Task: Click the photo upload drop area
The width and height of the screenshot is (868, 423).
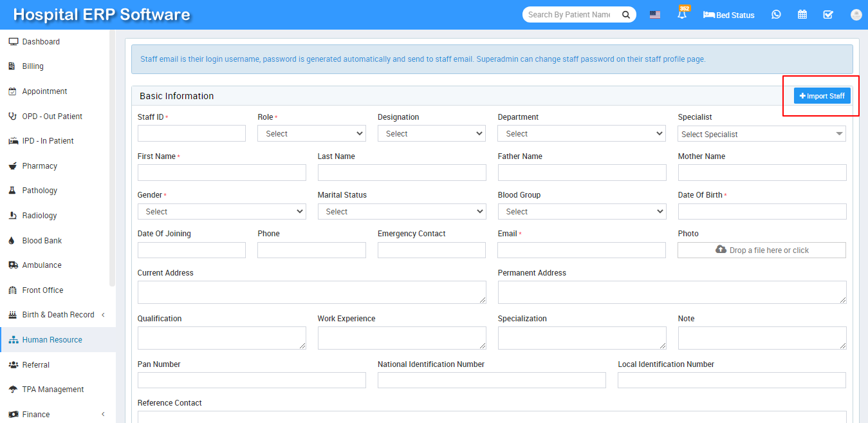Action: point(761,250)
